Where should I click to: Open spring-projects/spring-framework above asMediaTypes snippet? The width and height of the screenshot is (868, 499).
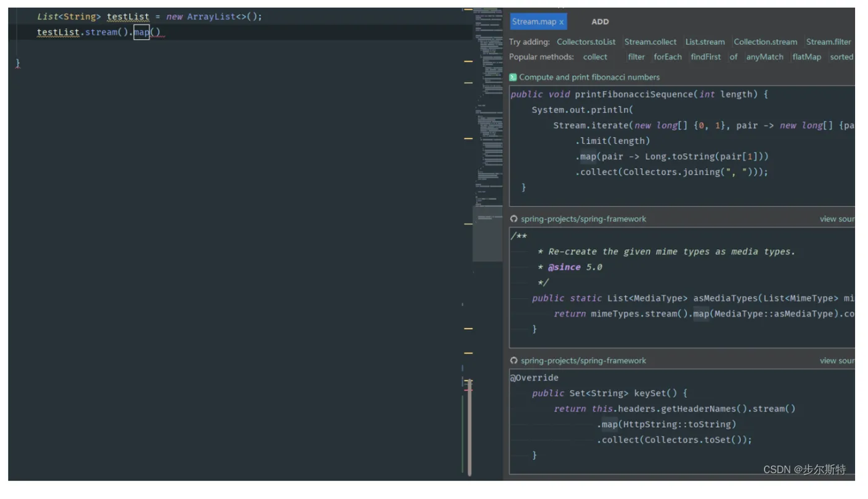pos(583,219)
